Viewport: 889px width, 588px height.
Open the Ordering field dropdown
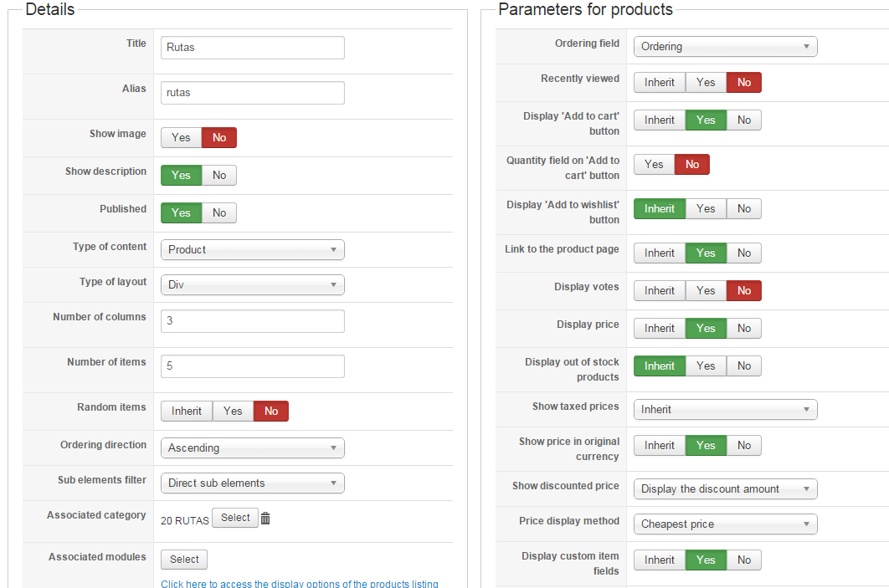[725, 47]
